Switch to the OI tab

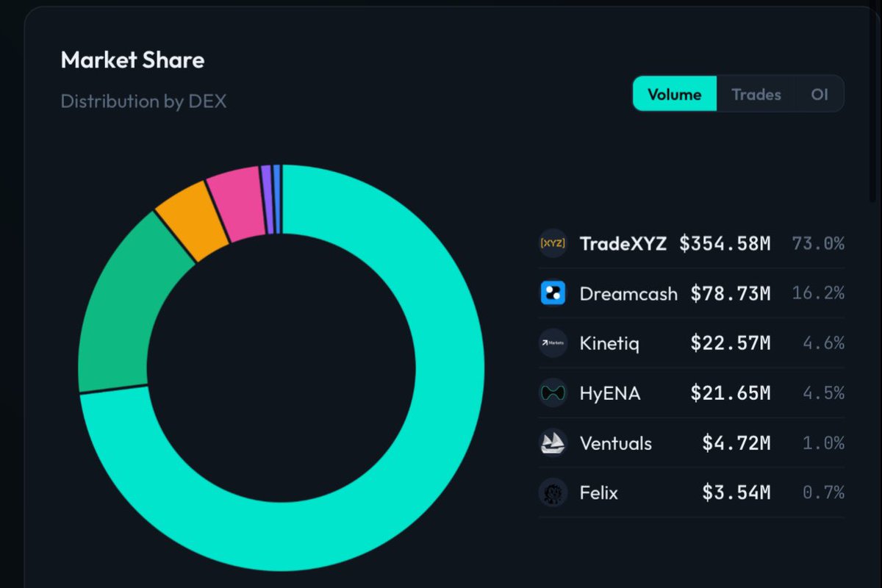point(820,94)
